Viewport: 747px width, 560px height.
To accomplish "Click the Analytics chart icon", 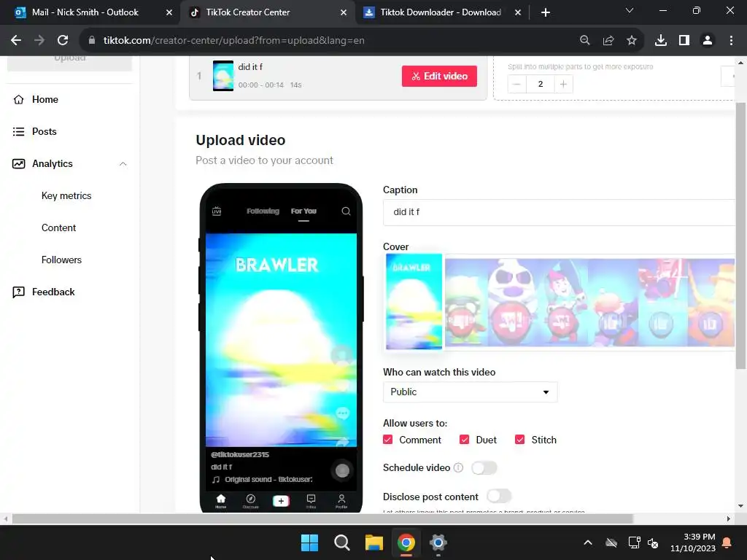I will pyautogui.click(x=18, y=164).
